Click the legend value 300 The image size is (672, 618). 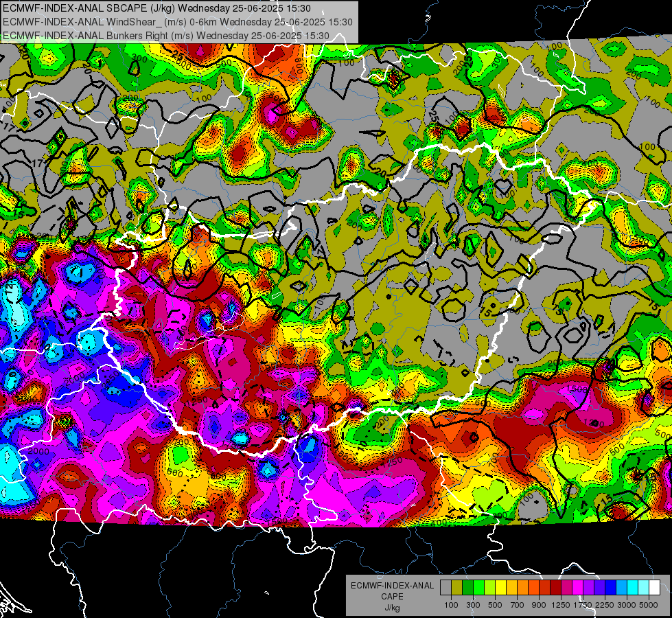[473, 605]
